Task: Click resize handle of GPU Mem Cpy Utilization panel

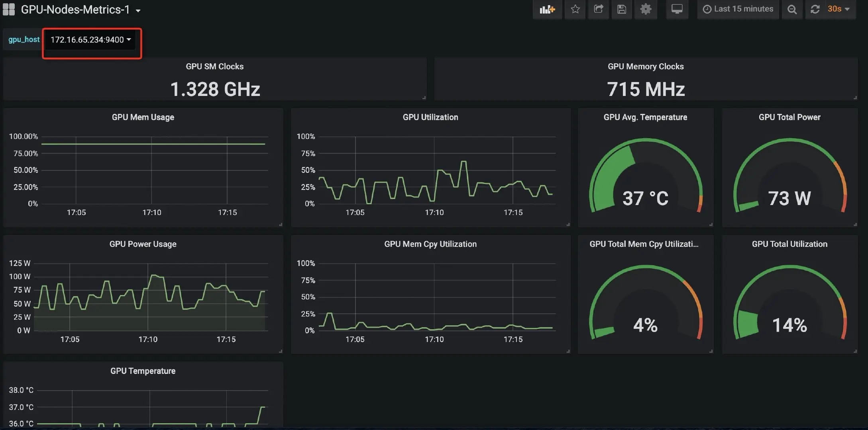Action: click(568, 351)
